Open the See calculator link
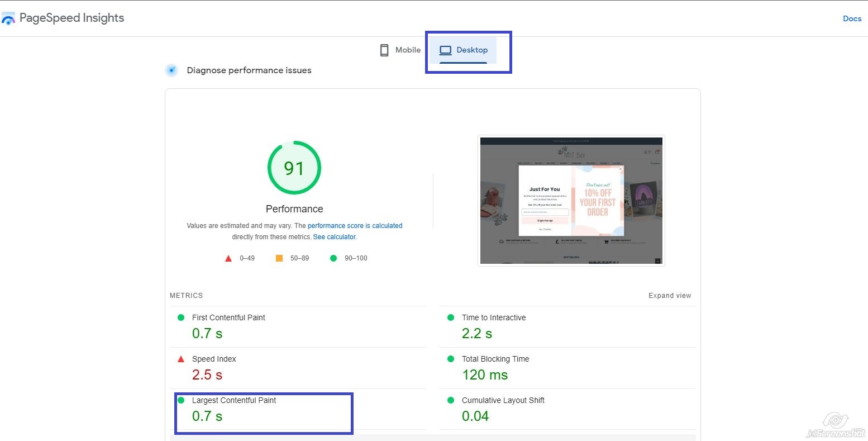 (x=334, y=237)
